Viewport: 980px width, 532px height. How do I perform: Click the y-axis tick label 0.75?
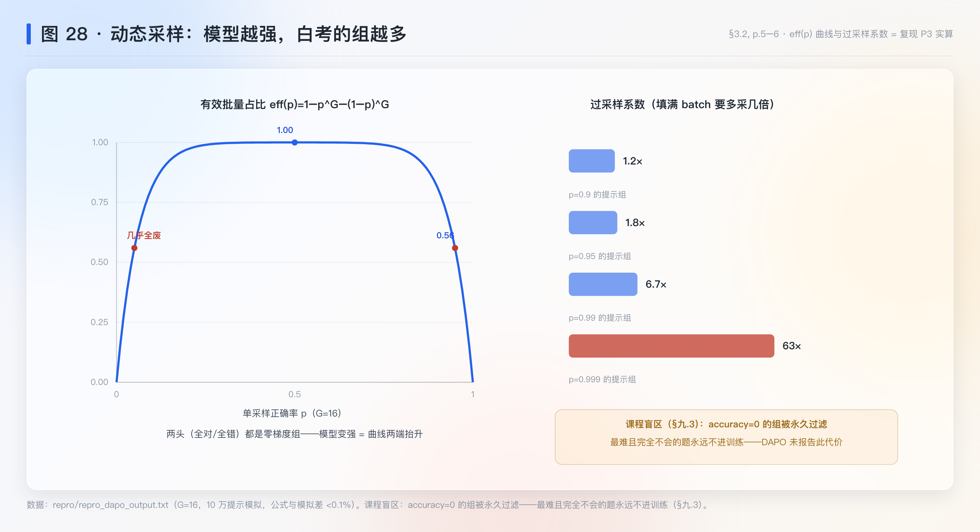pyautogui.click(x=99, y=202)
